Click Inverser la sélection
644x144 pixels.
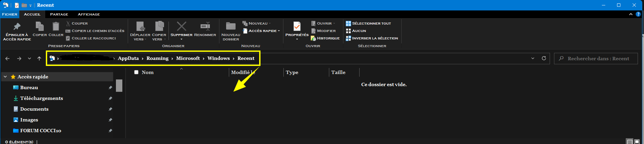point(372,38)
